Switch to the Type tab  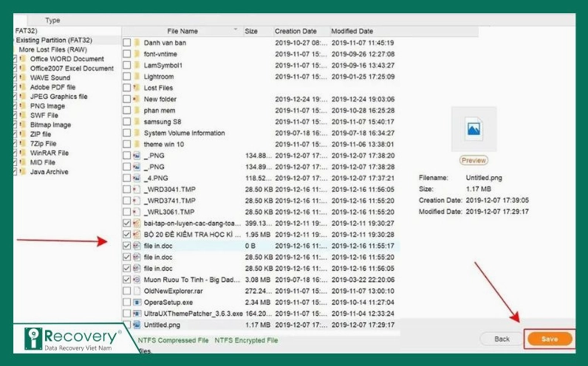pos(53,21)
